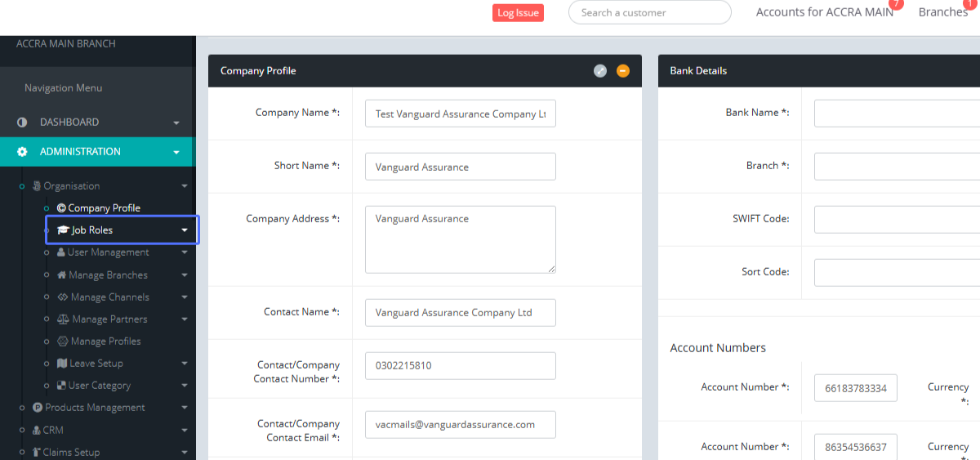Focus the Search a customer field
Image resolution: width=980 pixels, height=460 pixels.
coord(649,12)
